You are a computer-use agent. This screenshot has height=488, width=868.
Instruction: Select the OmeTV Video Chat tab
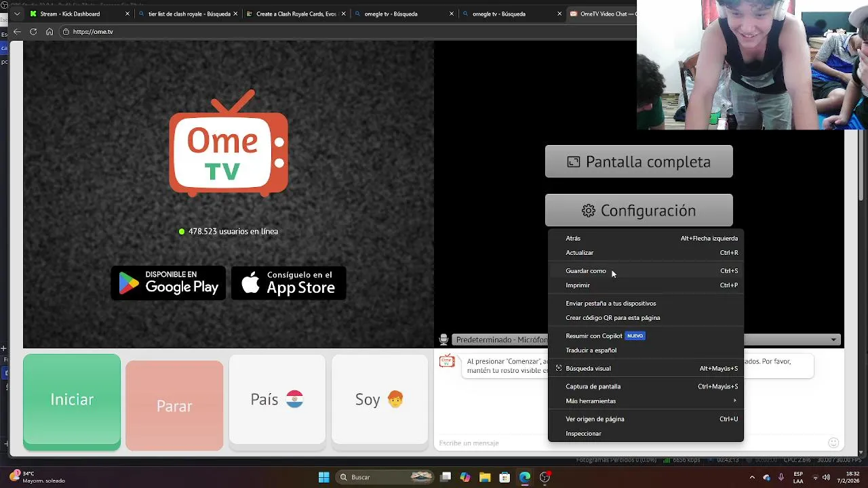point(602,14)
